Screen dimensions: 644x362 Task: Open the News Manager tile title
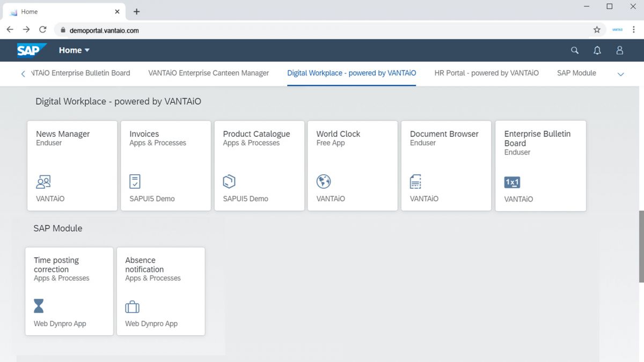(x=63, y=134)
